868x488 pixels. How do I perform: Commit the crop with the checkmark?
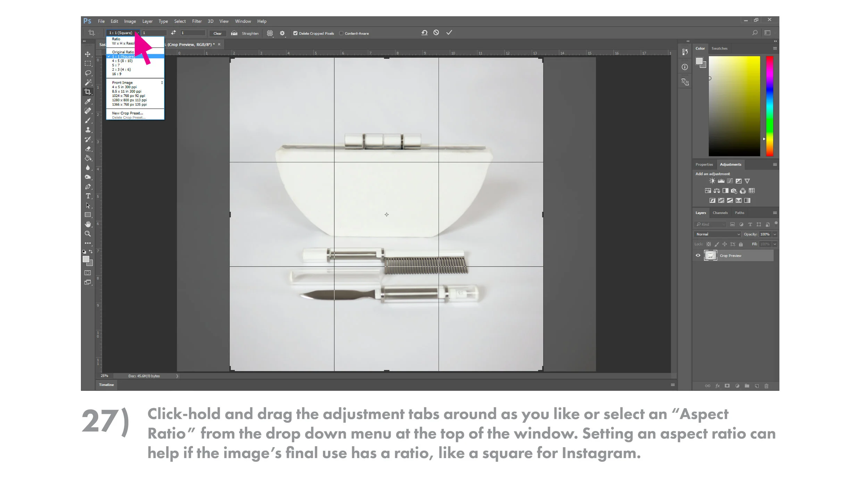(449, 33)
